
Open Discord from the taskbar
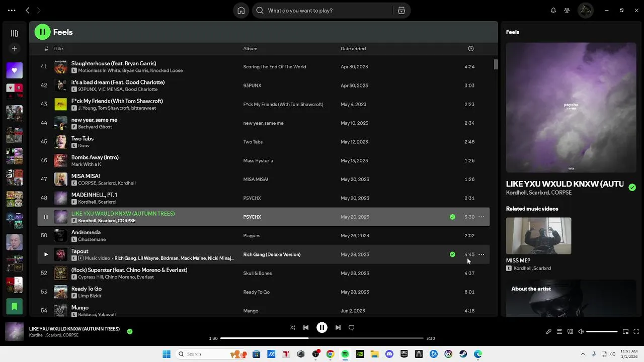(389, 354)
